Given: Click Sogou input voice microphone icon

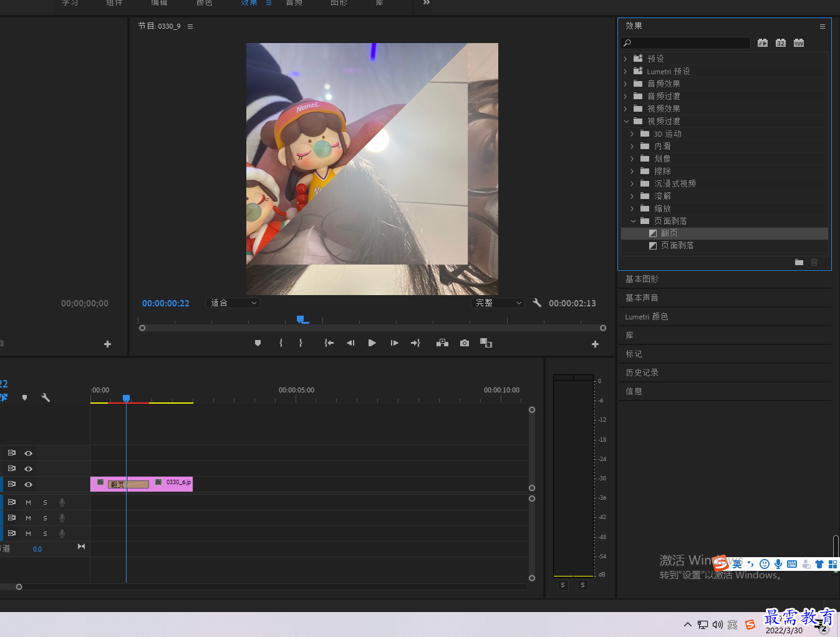Looking at the screenshot, I should (778, 564).
